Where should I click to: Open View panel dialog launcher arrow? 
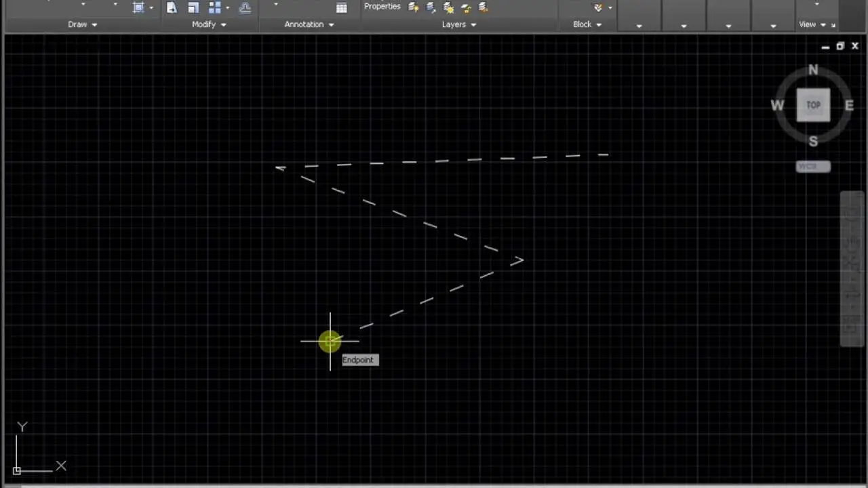pyautogui.click(x=833, y=25)
